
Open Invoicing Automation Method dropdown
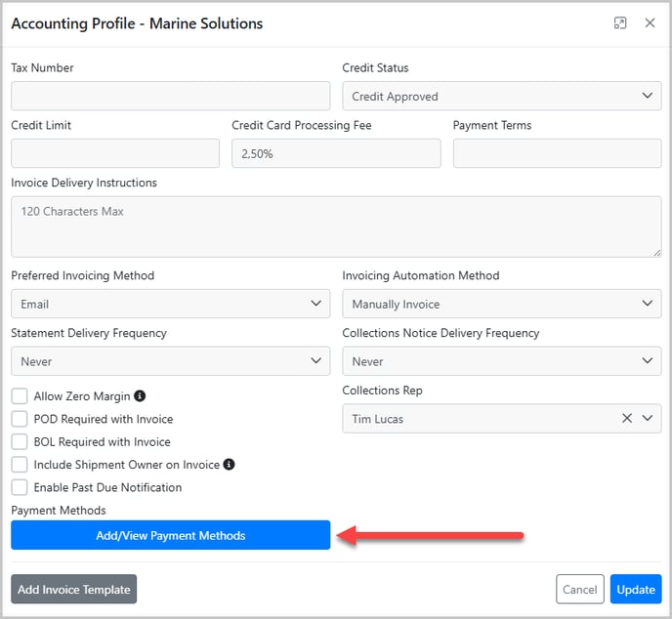pyautogui.click(x=501, y=304)
